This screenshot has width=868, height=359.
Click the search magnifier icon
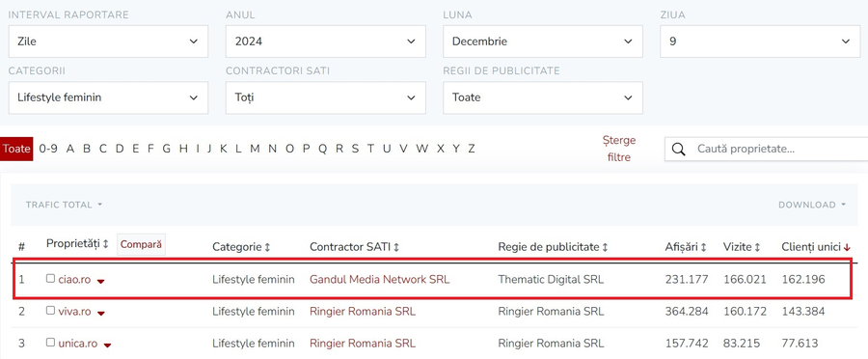tap(678, 149)
